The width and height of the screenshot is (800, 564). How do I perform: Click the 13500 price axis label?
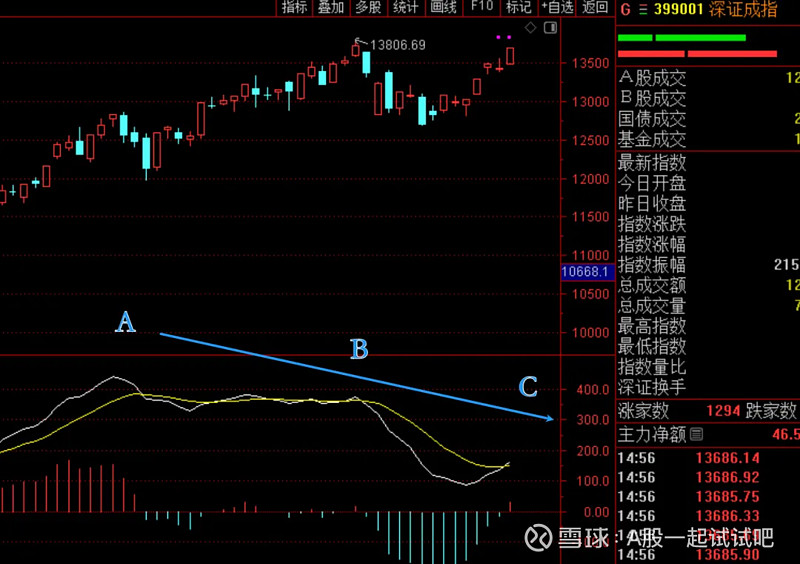pyautogui.click(x=591, y=63)
